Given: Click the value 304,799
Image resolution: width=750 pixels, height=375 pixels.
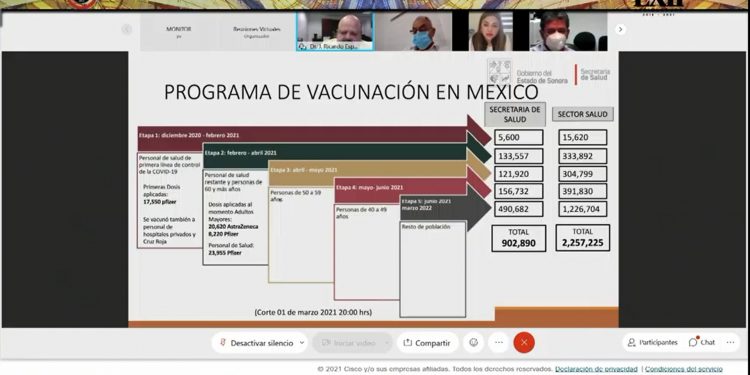Looking at the screenshot, I should pos(583,174).
